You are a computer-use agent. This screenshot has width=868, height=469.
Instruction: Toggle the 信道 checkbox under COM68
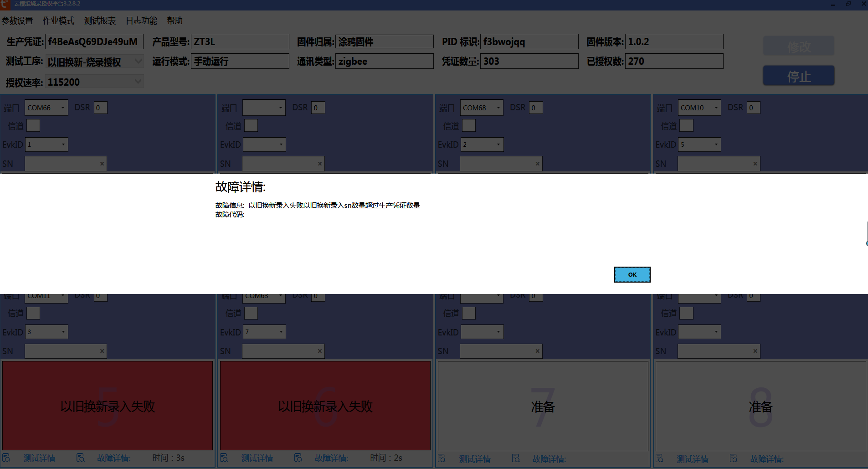[x=469, y=125]
